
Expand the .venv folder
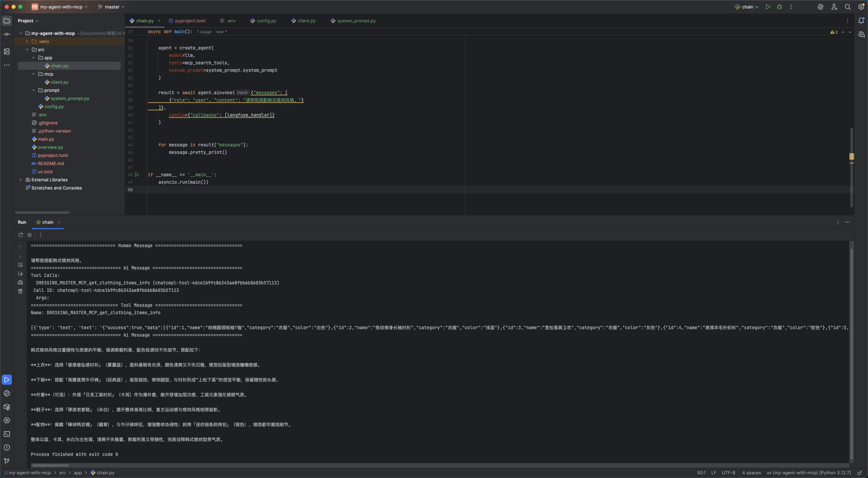coord(26,41)
